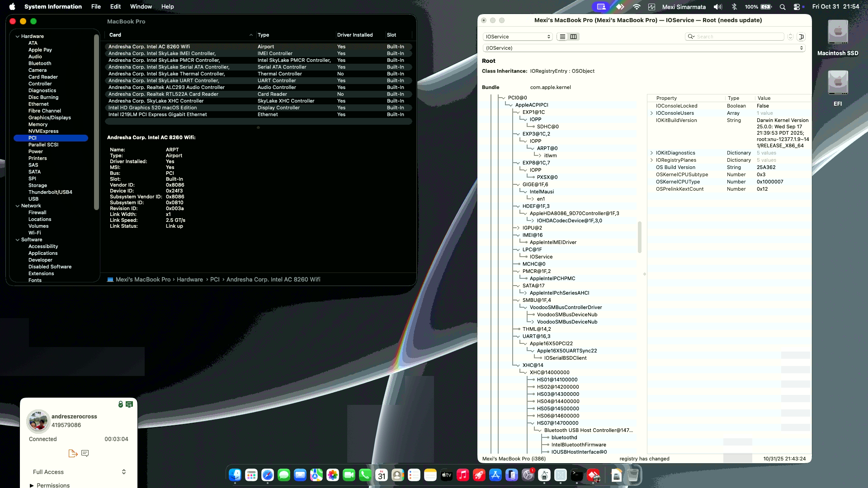Collapse the Network section in sidebar

(17, 206)
